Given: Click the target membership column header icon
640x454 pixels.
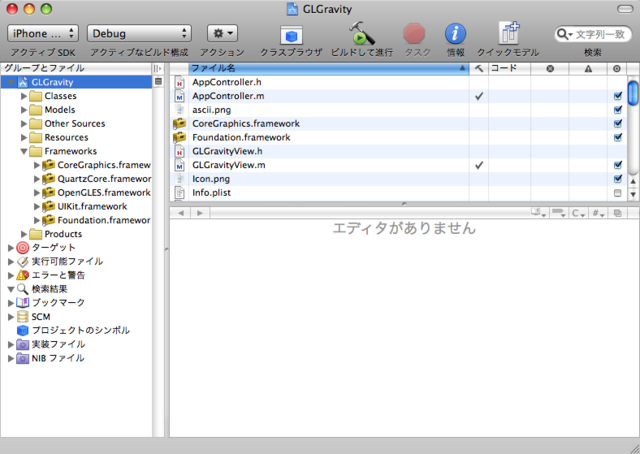Looking at the screenshot, I should [617, 69].
